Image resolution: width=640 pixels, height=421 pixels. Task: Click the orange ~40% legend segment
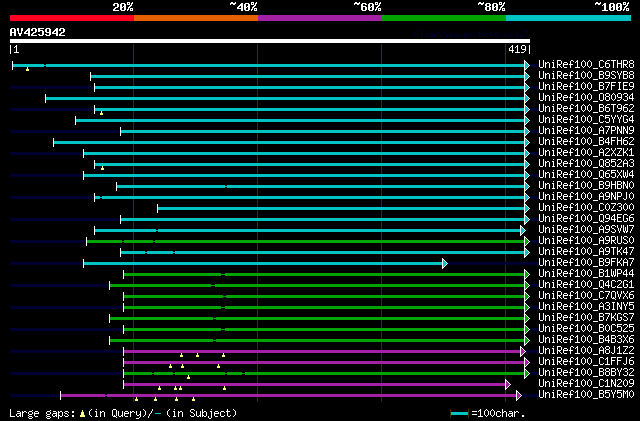point(196,17)
